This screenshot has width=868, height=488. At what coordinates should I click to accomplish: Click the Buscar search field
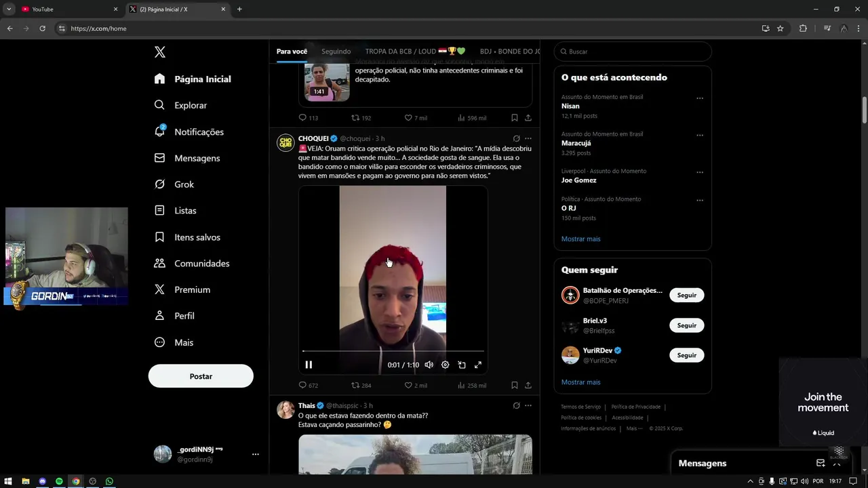pos(633,52)
